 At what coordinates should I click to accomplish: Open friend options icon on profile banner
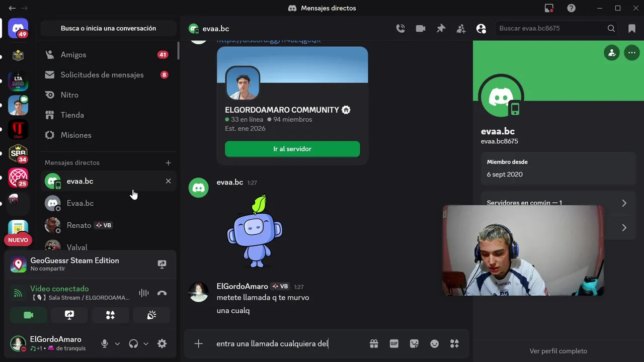612,52
